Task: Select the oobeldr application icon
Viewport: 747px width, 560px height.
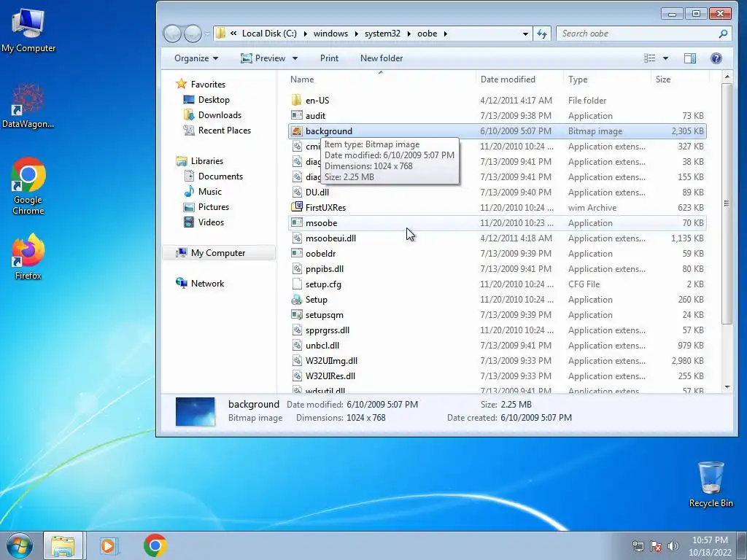Action: [296, 253]
